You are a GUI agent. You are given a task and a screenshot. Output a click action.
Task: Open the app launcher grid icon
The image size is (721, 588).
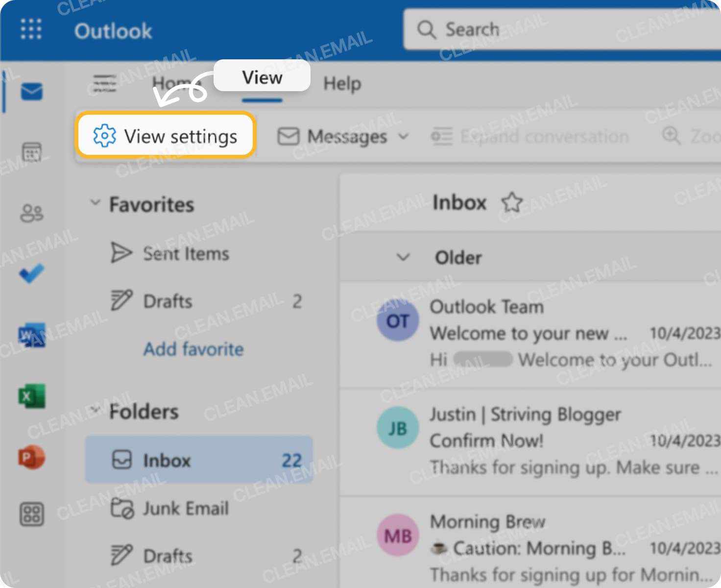pyautogui.click(x=30, y=29)
